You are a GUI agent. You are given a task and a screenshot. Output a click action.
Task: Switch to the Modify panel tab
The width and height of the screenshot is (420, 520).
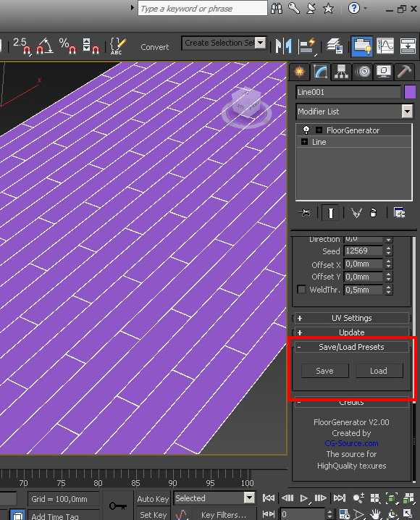(321, 71)
